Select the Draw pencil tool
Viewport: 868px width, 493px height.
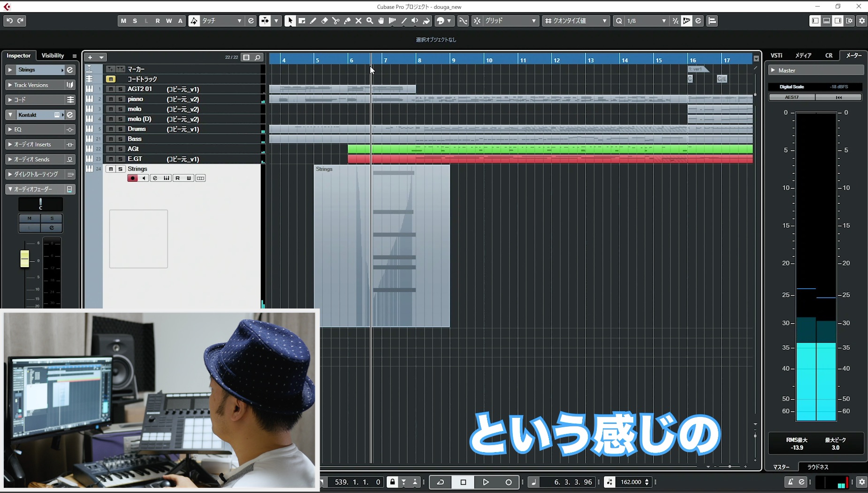click(x=313, y=21)
